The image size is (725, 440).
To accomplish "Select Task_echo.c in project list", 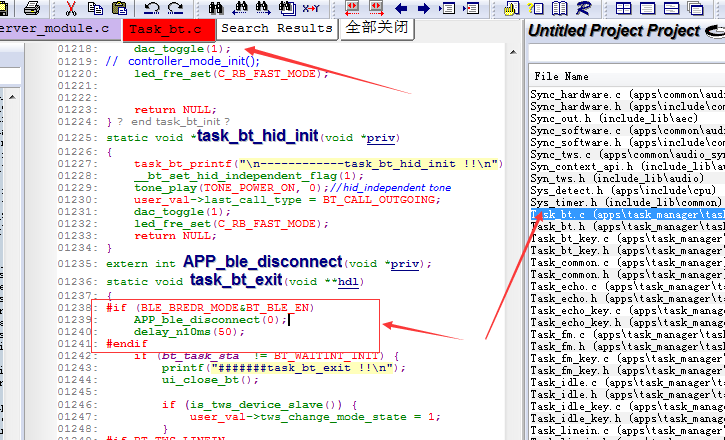I will [x=627, y=287].
